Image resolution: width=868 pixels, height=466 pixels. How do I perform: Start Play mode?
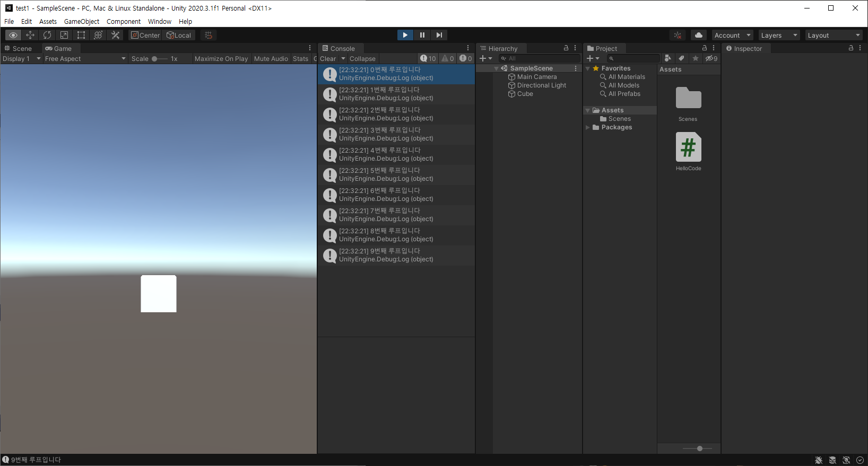point(405,35)
